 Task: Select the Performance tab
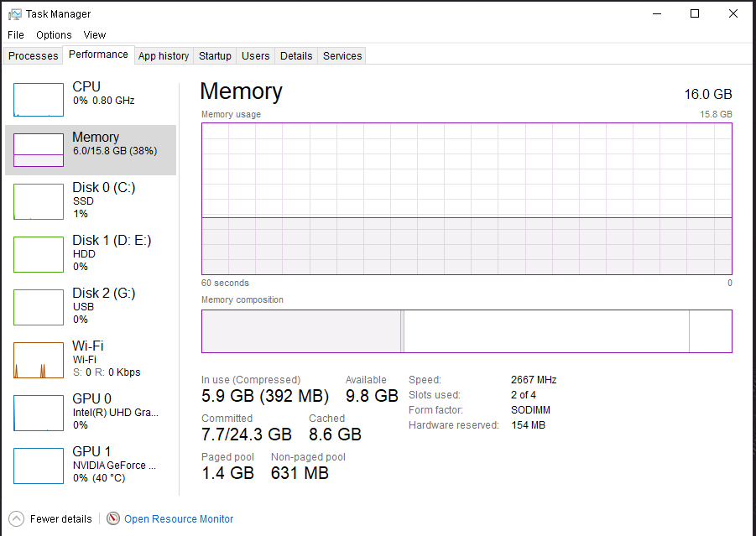point(98,55)
